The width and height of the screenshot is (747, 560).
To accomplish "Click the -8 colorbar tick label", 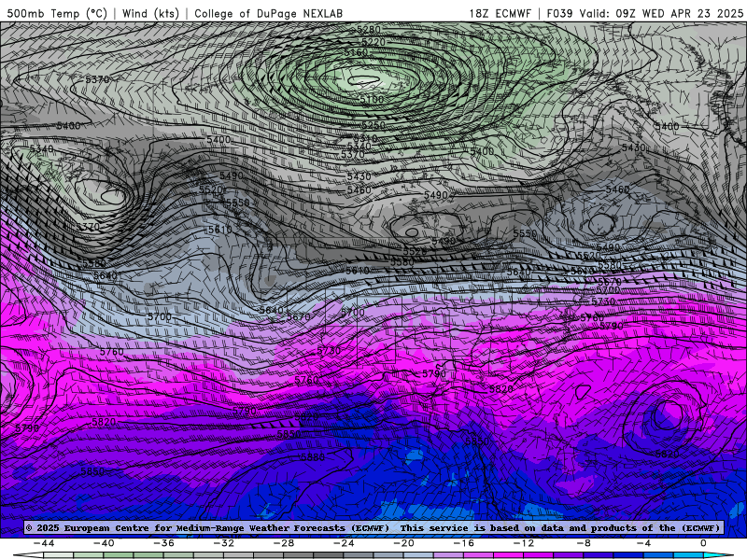I will coord(584,543).
